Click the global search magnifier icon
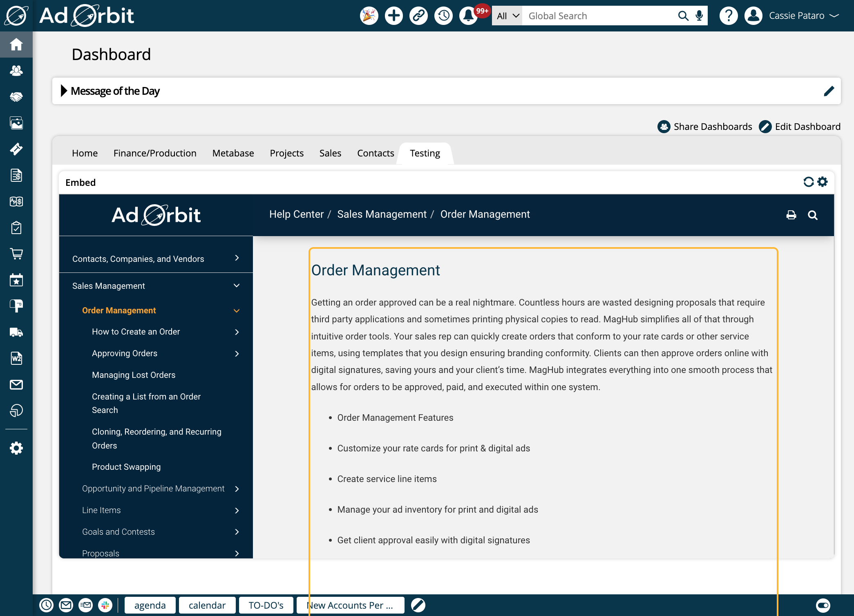 pyautogui.click(x=683, y=16)
